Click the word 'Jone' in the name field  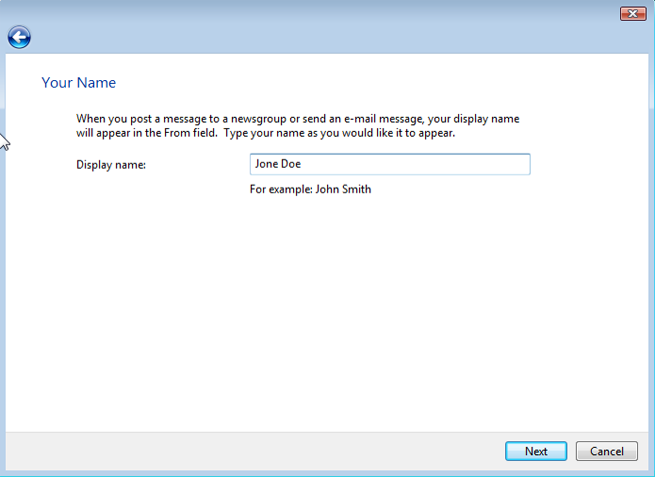266,165
